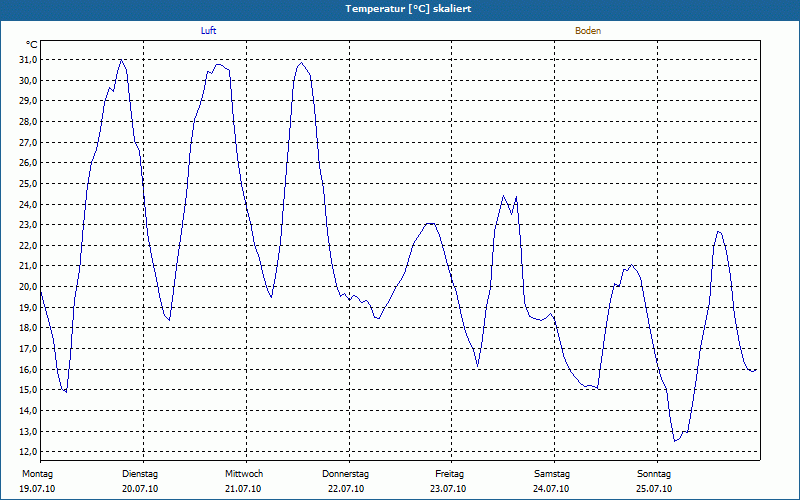Image resolution: width=800 pixels, height=500 pixels.
Task: Click the Samstag day label
Action: click(552, 474)
